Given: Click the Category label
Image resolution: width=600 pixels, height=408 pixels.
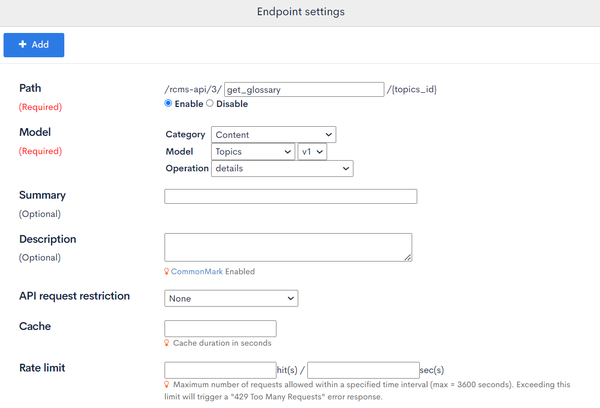Looking at the screenshot, I should coord(186,135).
